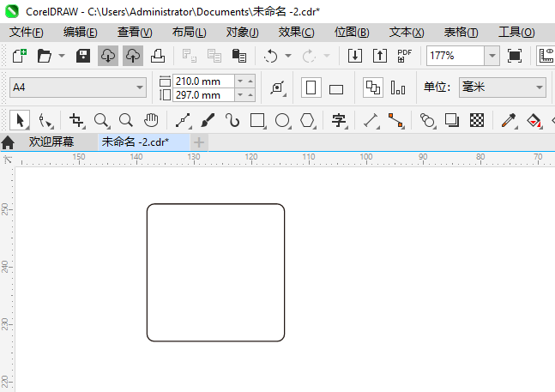Select the Text tool 字

tap(339, 121)
